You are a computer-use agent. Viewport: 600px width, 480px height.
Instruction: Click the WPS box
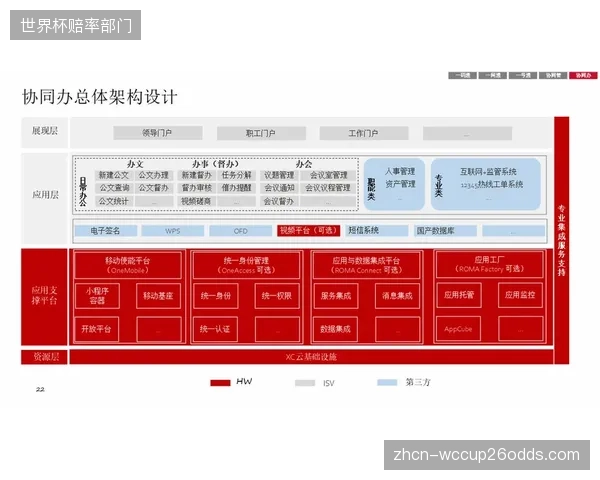pyautogui.click(x=173, y=231)
